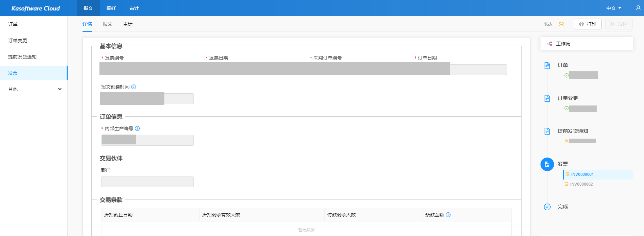The image size is (644, 236).
Task: Open the 报文 top navigation menu
Action: click(x=88, y=8)
